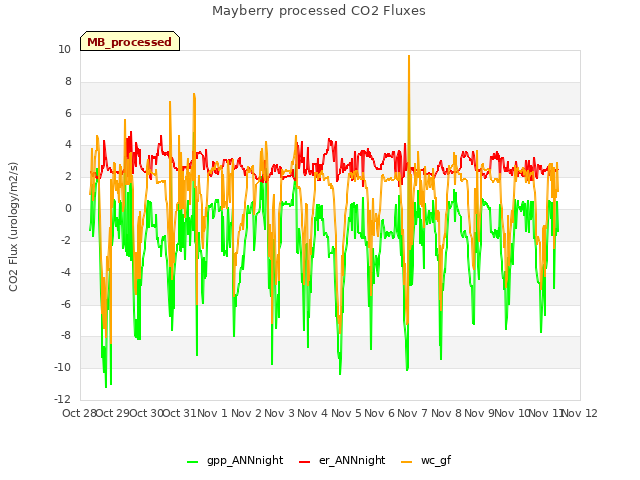Click the Nov 12 x-axis tick label
Viewport: 640px width, 480px height.
[x=580, y=413]
